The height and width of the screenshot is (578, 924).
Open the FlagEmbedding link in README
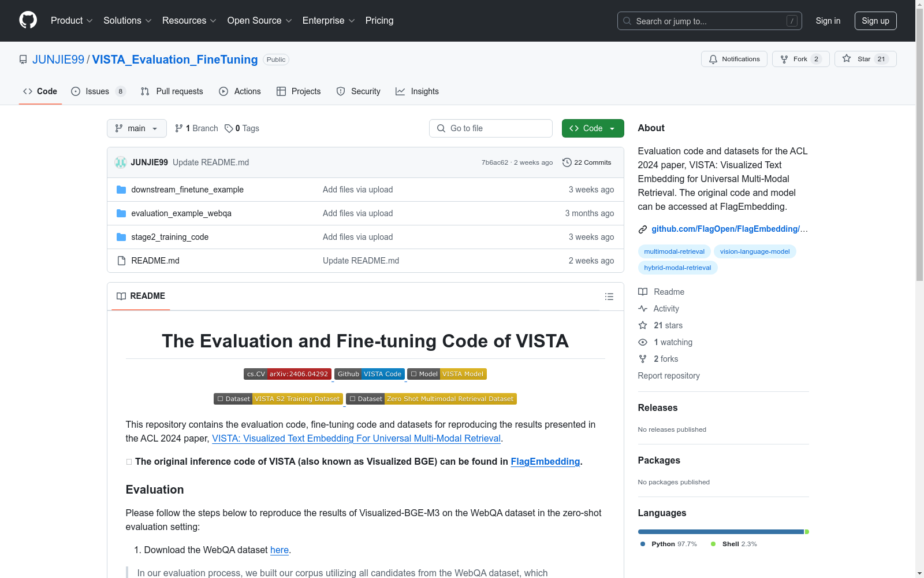(545, 461)
